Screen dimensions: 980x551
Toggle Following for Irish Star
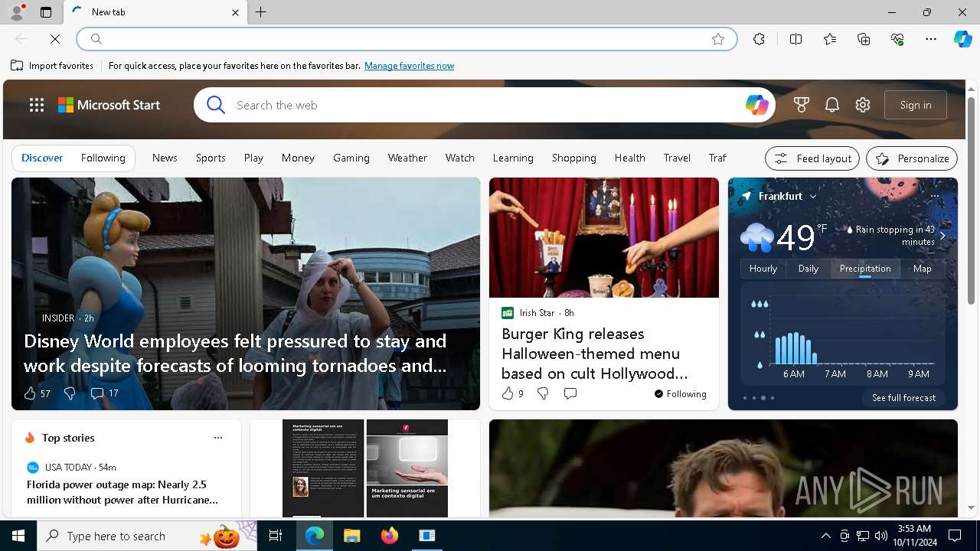(x=680, y=394)
